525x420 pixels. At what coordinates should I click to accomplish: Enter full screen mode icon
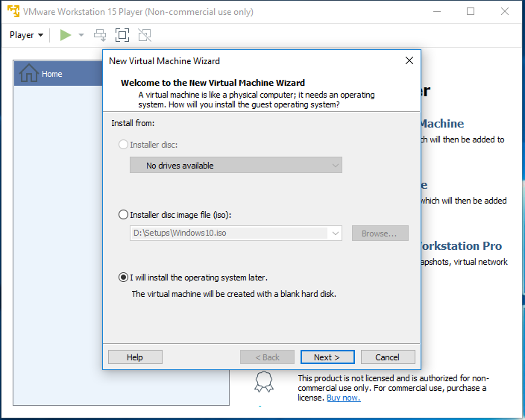122,35
